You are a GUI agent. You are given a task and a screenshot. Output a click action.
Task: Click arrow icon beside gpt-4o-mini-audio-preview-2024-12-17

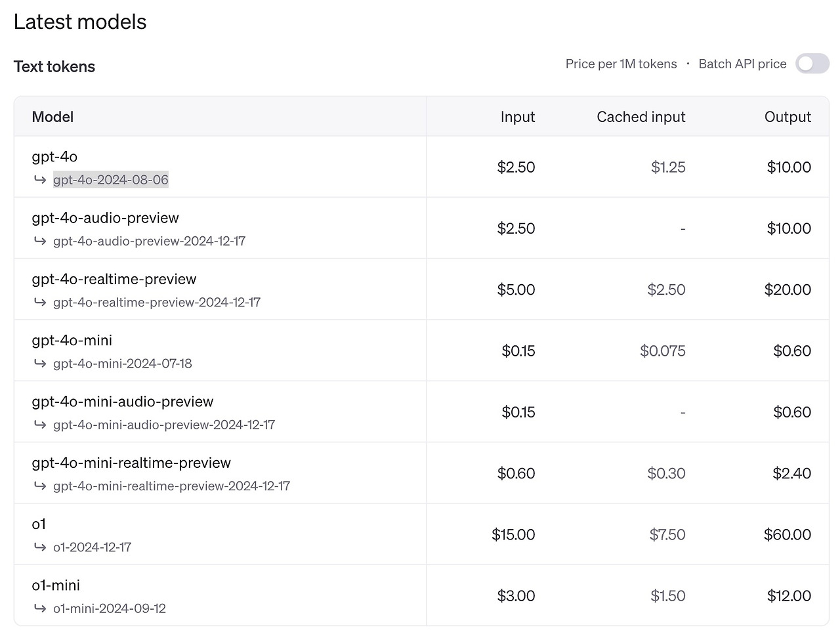[x=40, y=425]
